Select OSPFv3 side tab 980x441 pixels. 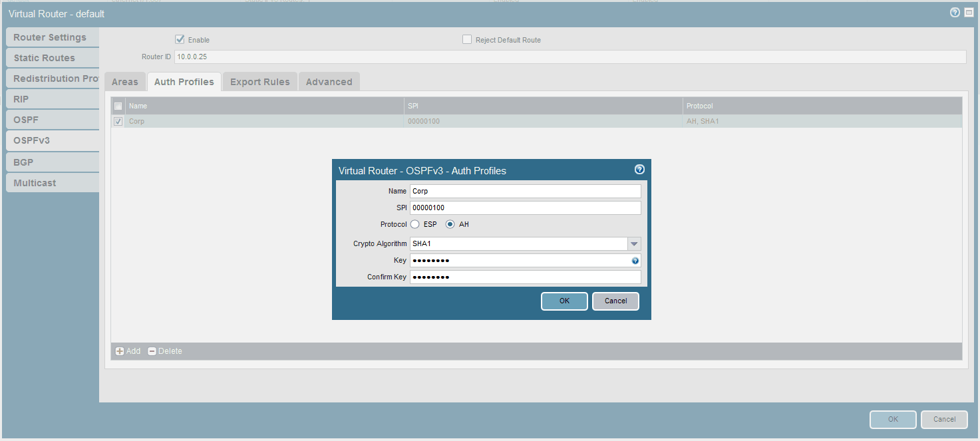point(53,140)
